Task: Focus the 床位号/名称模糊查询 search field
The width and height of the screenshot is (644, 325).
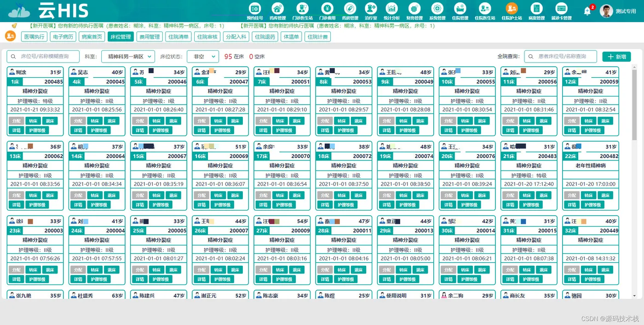Action: click(x=43, y=57)
